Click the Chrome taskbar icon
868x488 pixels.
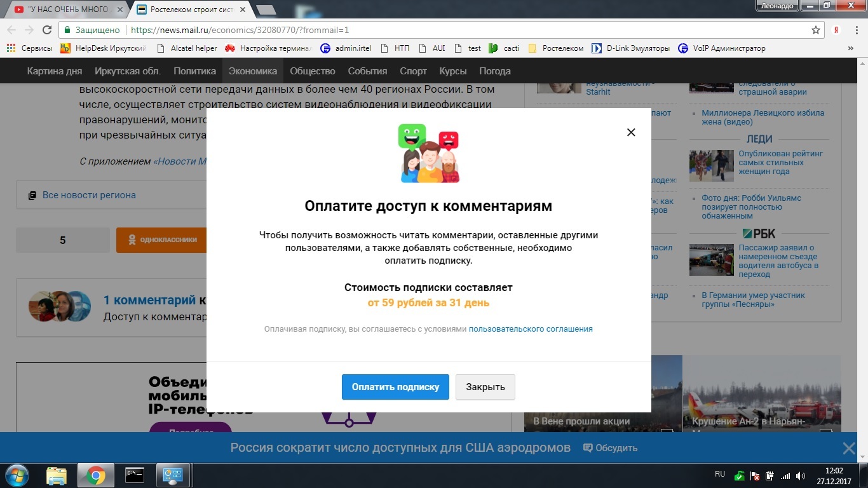(96, 475)
